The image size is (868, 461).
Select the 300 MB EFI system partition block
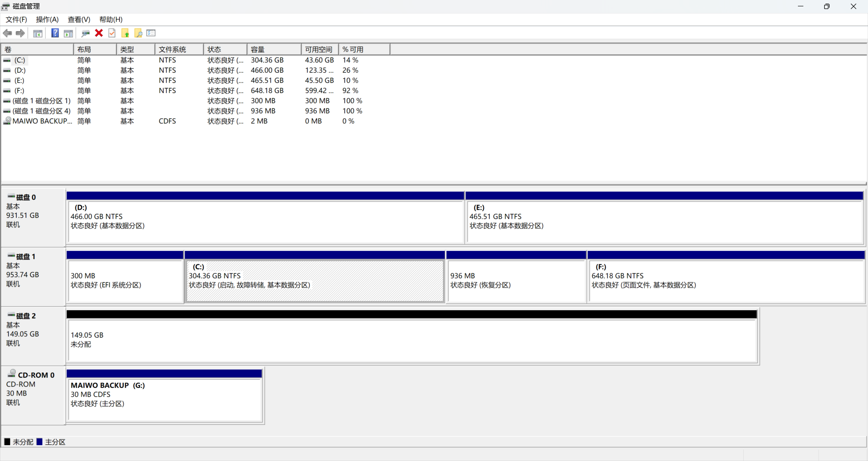tap(125, 280)
